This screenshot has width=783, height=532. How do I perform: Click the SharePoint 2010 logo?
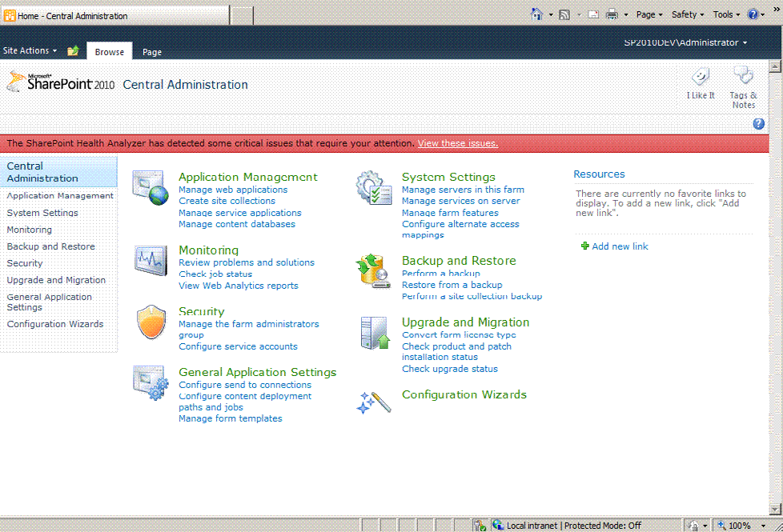pos(61,83)
